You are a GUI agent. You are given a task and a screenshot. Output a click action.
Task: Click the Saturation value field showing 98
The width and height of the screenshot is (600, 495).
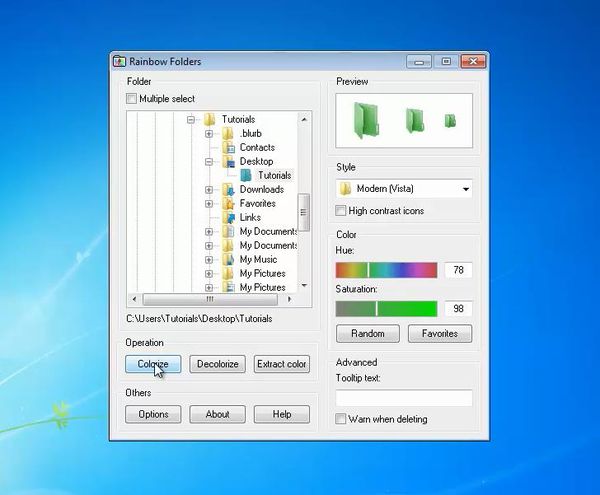(458, 309)
